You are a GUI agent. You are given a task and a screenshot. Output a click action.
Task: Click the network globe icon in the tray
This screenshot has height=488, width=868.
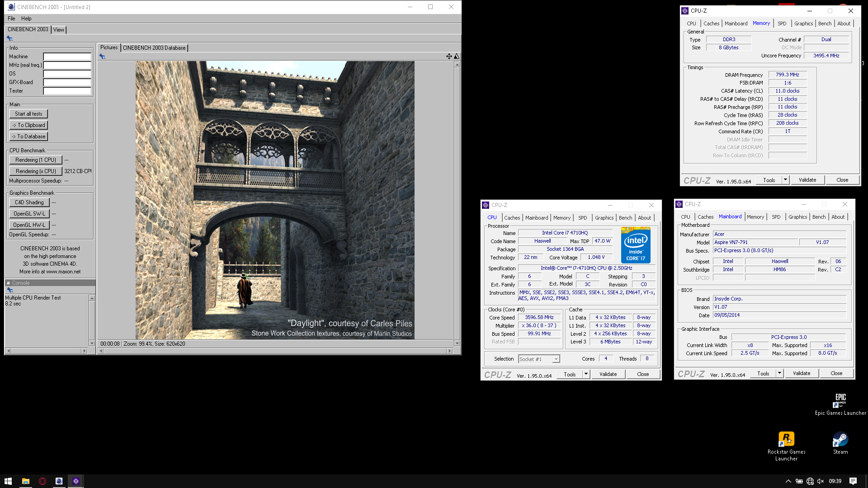tap(810, 481)
